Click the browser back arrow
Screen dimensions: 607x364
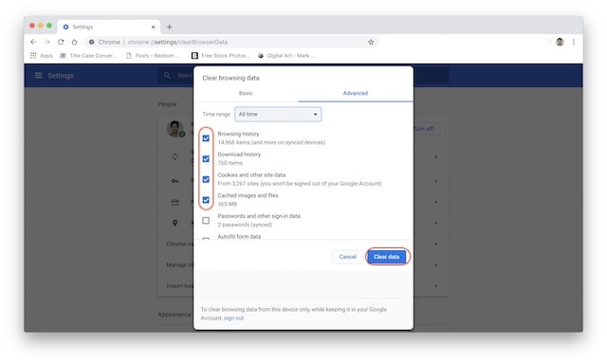33,42
